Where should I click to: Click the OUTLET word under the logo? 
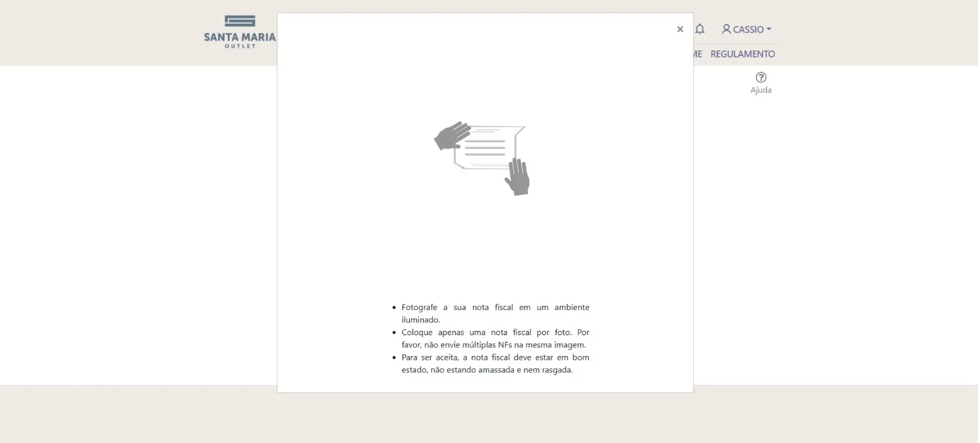point(240,47)
